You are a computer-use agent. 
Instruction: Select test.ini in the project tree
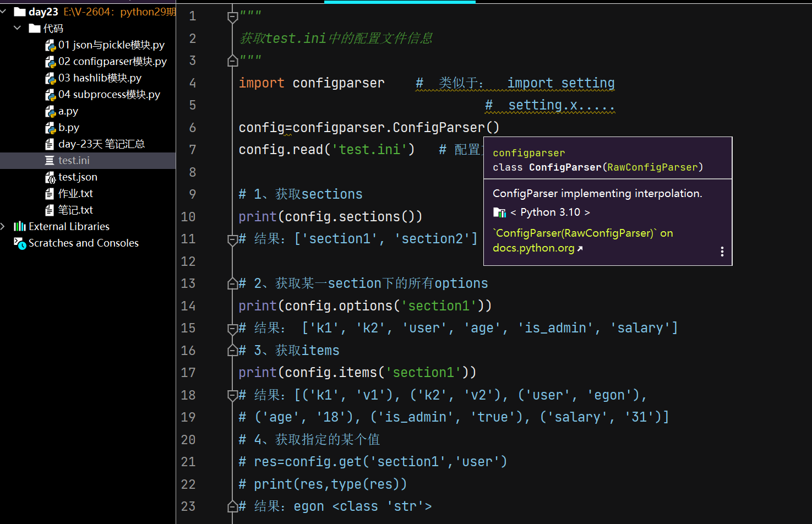[74, 161]
